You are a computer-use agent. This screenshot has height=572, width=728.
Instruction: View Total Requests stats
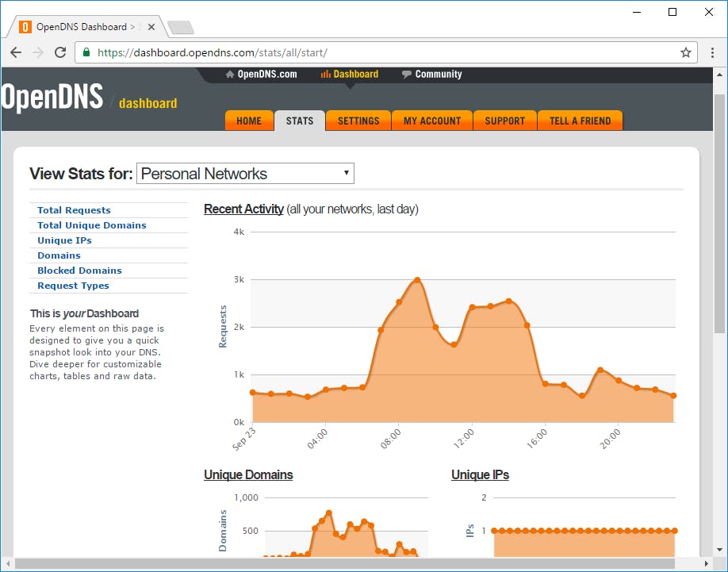tap(74, 210)
